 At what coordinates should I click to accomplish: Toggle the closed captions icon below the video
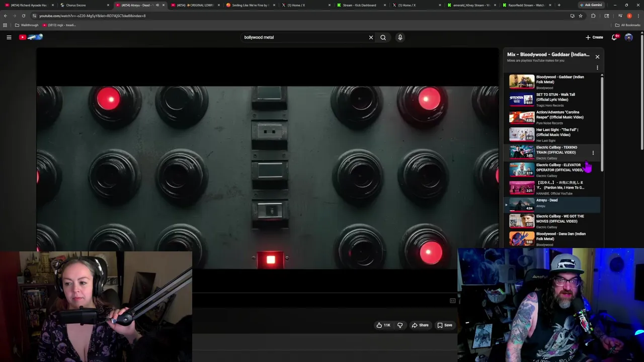click(453, 301)
